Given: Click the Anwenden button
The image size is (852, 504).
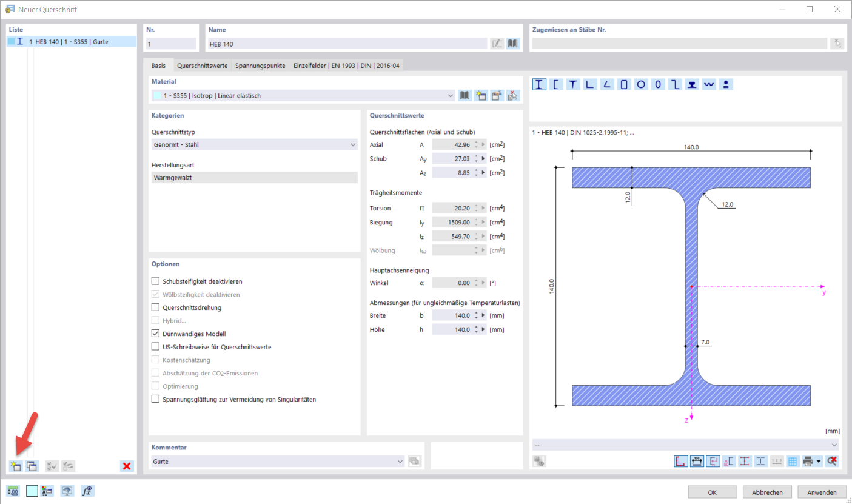Looking at the screenshot, I should [x=822, y=492].
